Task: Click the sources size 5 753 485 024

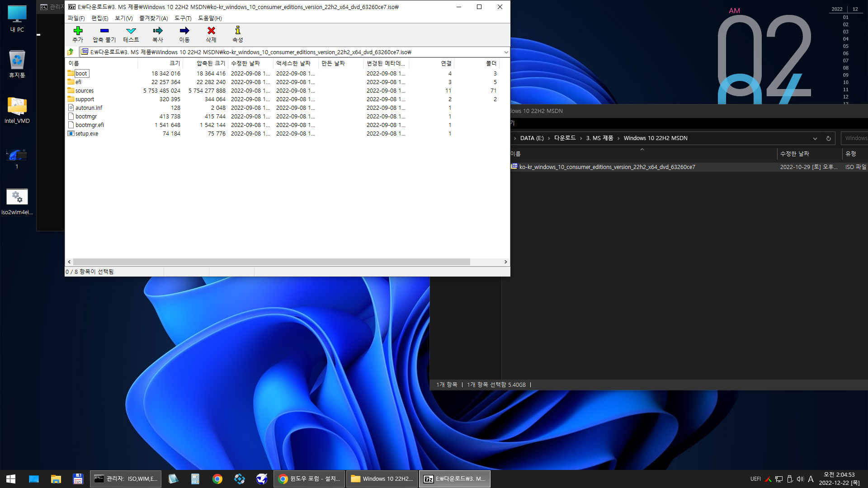Action: (162, 90)
